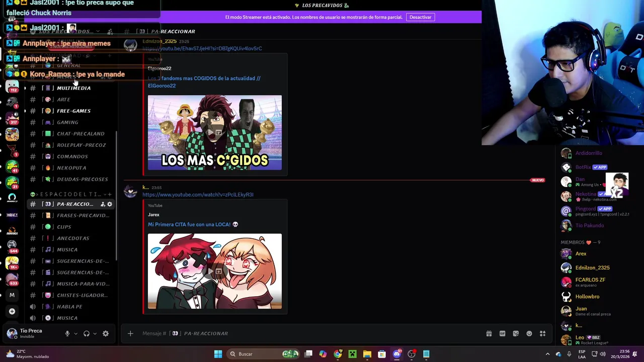
Task: Deafen audio with the headphones icon
Action: coord(87,333)
